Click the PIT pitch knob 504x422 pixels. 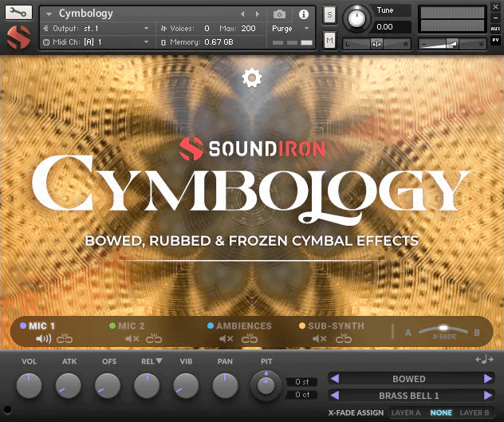tap(266, 385)
